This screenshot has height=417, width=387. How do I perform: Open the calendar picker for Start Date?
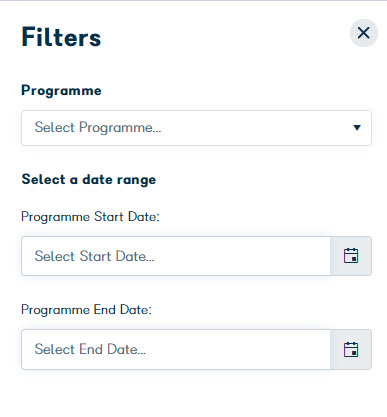click(x=351, y=256)
